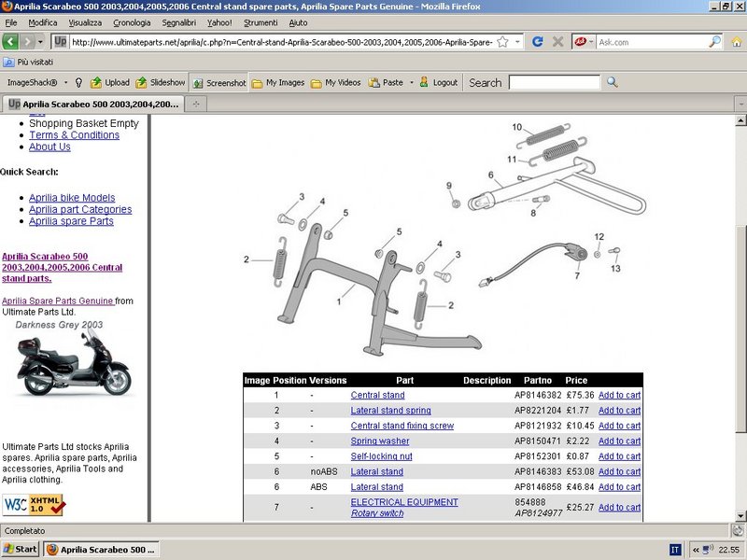Image resolution: width=747 pixels, height=560 pixels.
Task: Click the Forward navigation arrow
Action: tap(28, 42)
